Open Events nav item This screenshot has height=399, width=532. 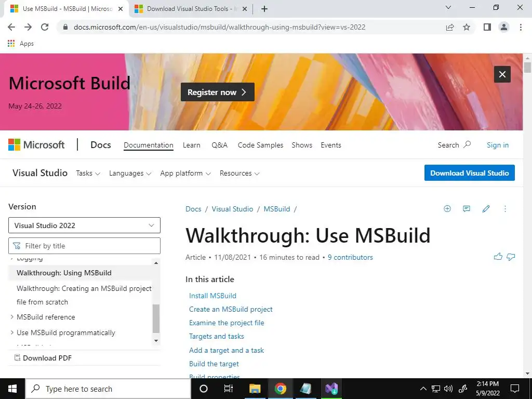[x=331, y=145]
